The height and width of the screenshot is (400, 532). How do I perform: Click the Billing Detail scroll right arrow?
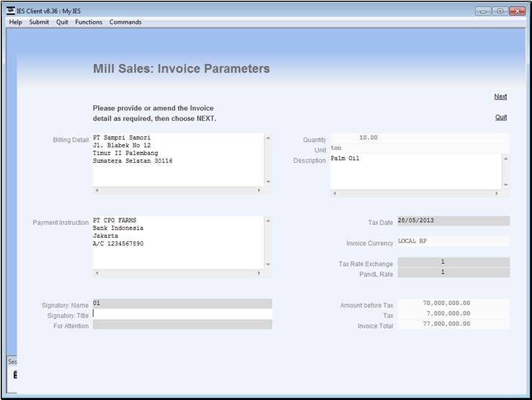pyautogui.click(x=259, y=190)
